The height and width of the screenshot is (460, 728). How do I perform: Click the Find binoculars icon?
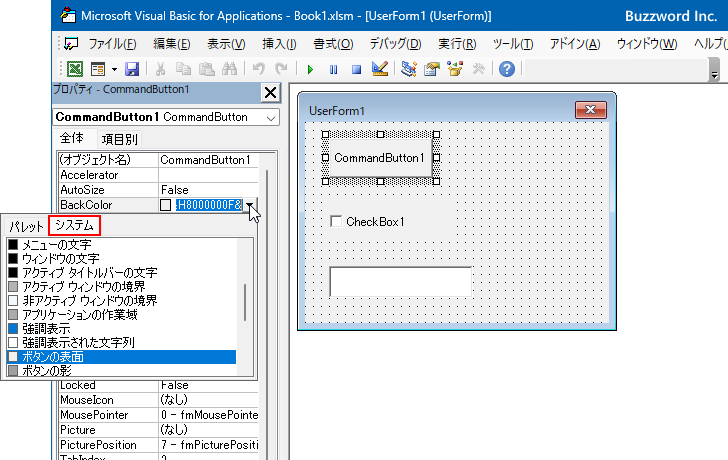click(x=229, y=69)
